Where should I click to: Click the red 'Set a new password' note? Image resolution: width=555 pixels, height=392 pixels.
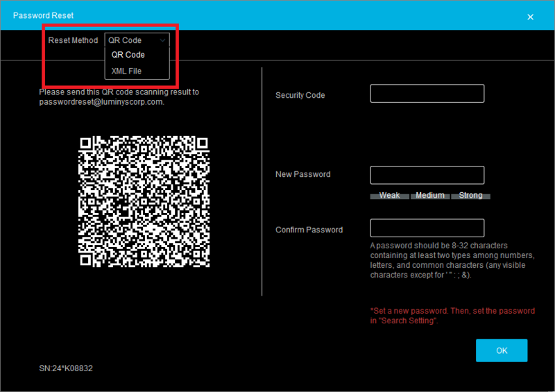coord(453,316)
